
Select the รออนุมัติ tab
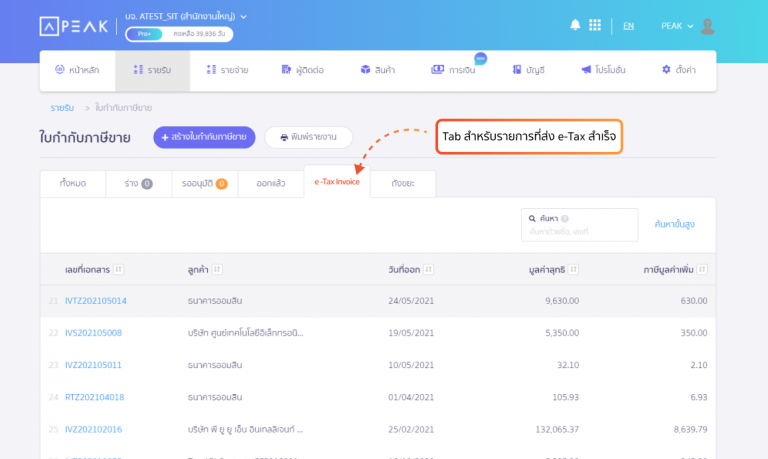click(x=205, y=184)
